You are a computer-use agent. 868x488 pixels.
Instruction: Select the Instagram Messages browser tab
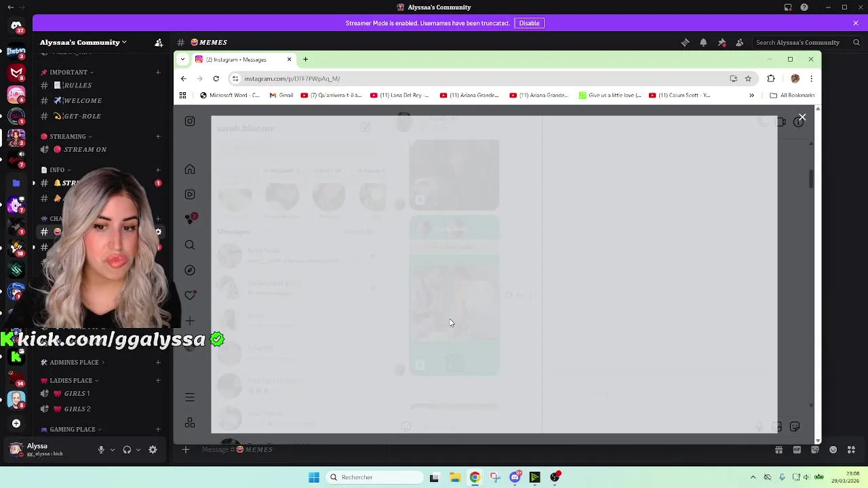244,60
